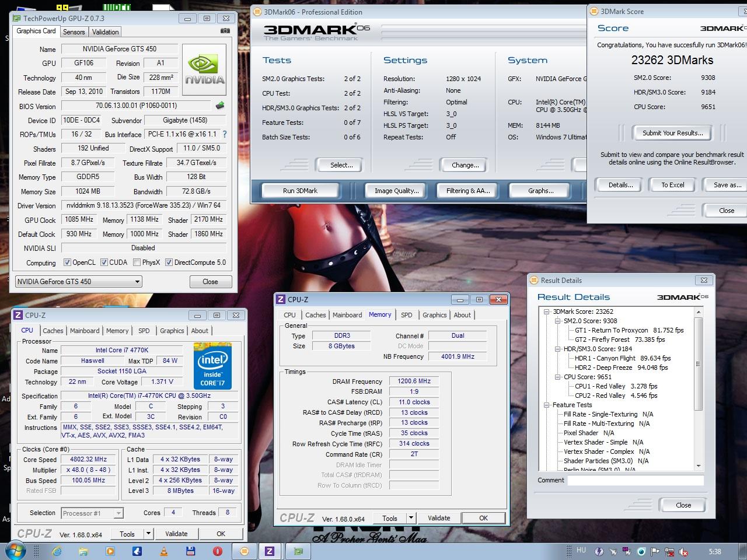747x560 pixels.
Task: Click the GPU-Z screenshot camera icon
Action: [x=225, y=31]
